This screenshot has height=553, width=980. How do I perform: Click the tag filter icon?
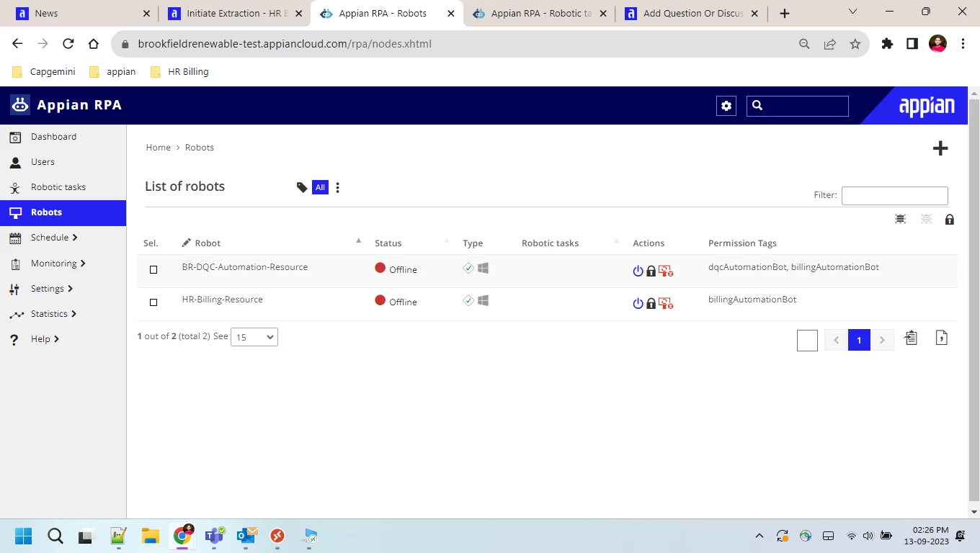click(302, 187)
